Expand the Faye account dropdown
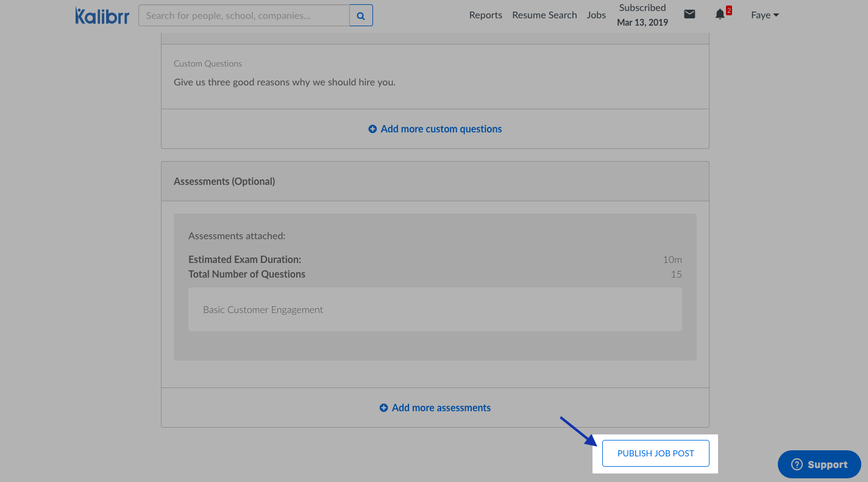This screenshot has height=482, width=868. 764,15
